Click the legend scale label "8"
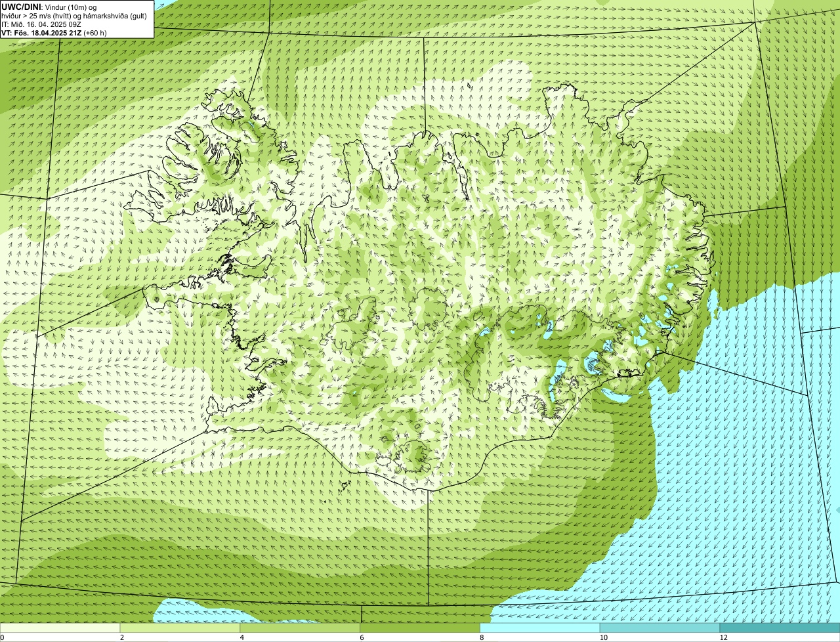This screenshot has width=840, height=642. coord(482,638)
